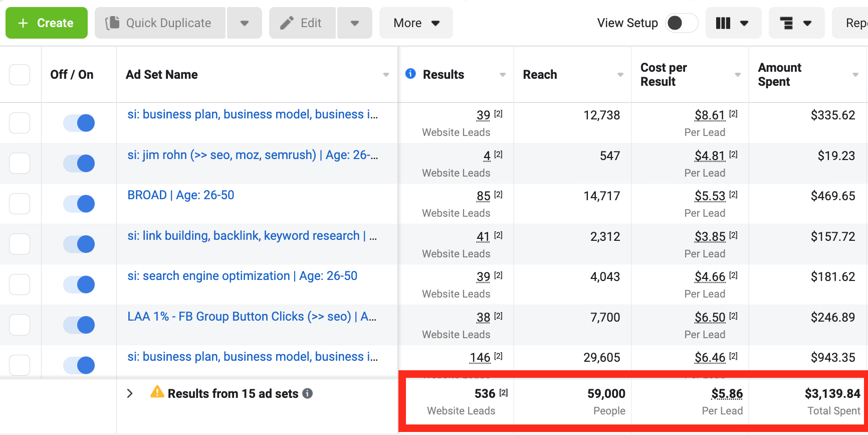The width and height of the screenshot is (868, 435).
Task: Click the warning triangle icon in summary row
Action: [x=157, y=392]
